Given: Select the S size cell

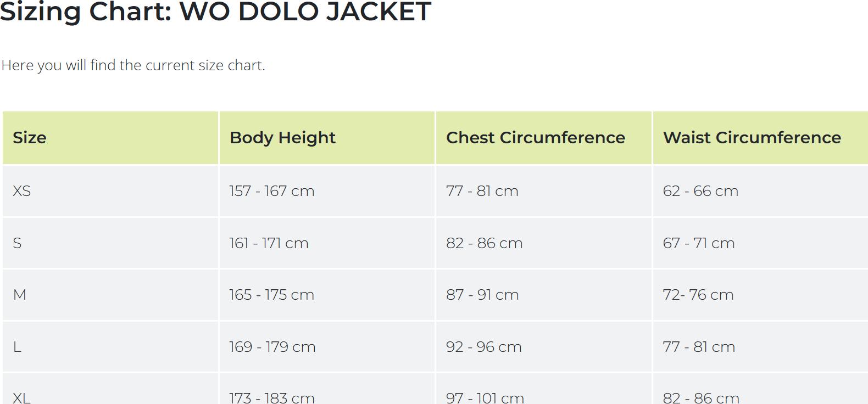Looking at the screenshot, I should click(x=18, y=243).
